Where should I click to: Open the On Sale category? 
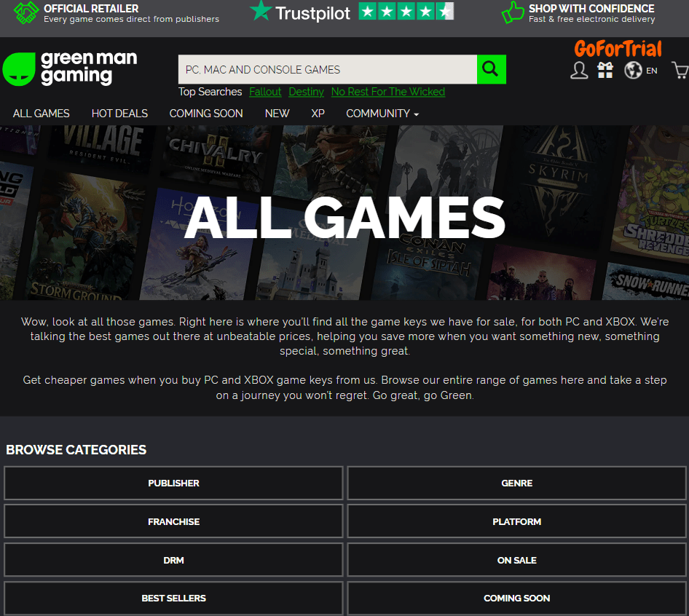click(517, 560)
